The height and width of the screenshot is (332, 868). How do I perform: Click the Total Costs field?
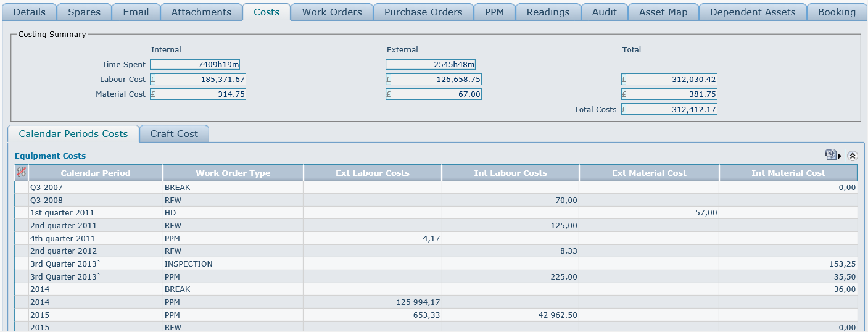[669, 110]
